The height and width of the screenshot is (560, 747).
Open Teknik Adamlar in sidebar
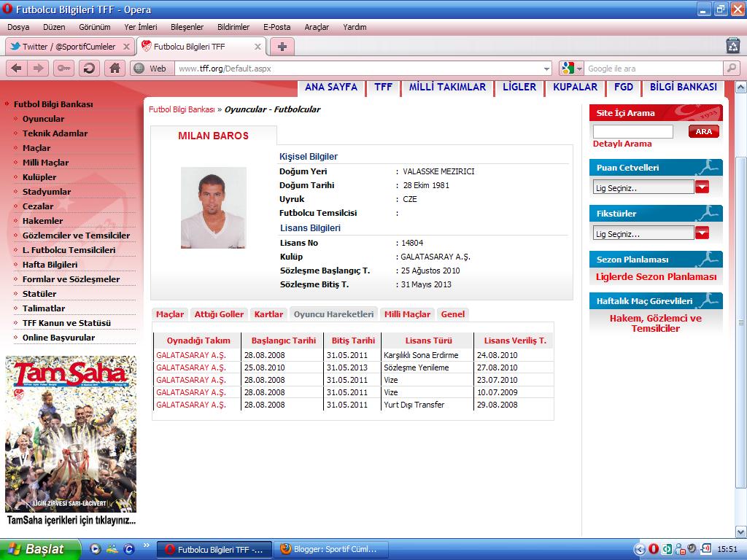[55, 133]
